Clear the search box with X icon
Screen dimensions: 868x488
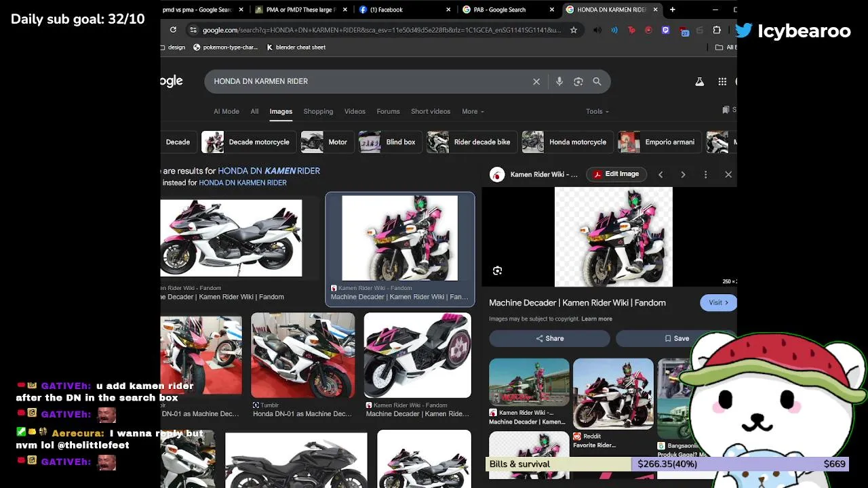click(x=536, y=81)
